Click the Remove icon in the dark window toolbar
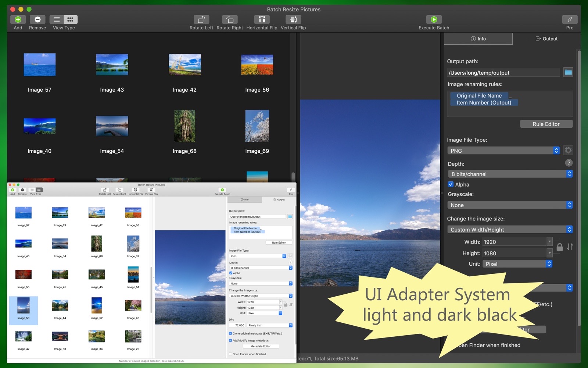The width and height of the screenshot is (588, 368). [37, 20]
